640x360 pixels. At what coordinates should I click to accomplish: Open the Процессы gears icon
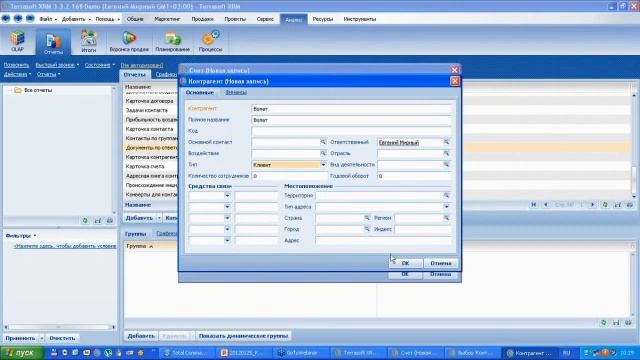tap(211, 41)
